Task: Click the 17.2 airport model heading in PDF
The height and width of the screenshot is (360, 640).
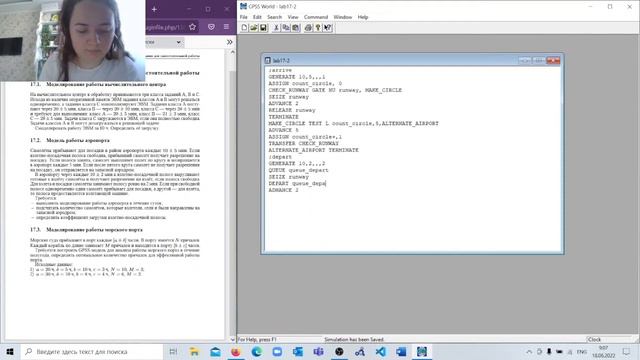Action: click(70, 140)
